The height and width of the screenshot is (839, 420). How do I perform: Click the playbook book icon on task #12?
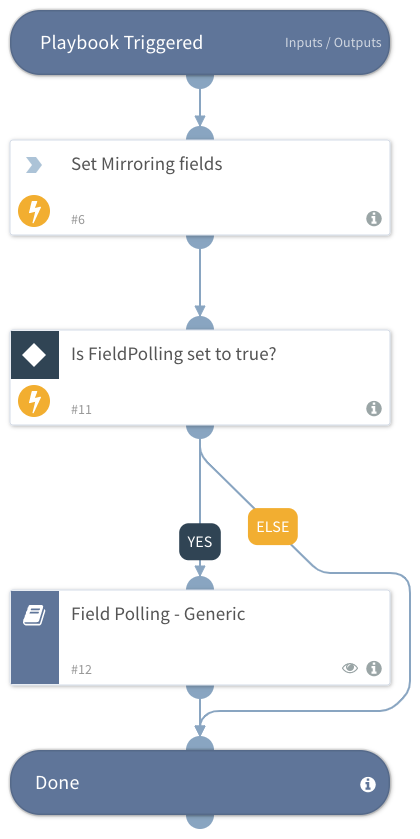coord(34,616)
